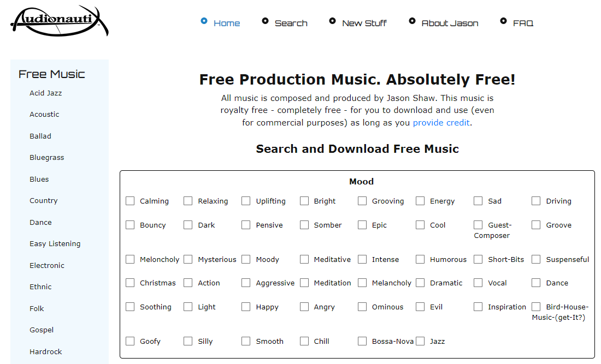Follow the provide credit link

pyautogui.click(x=441, y=122)
